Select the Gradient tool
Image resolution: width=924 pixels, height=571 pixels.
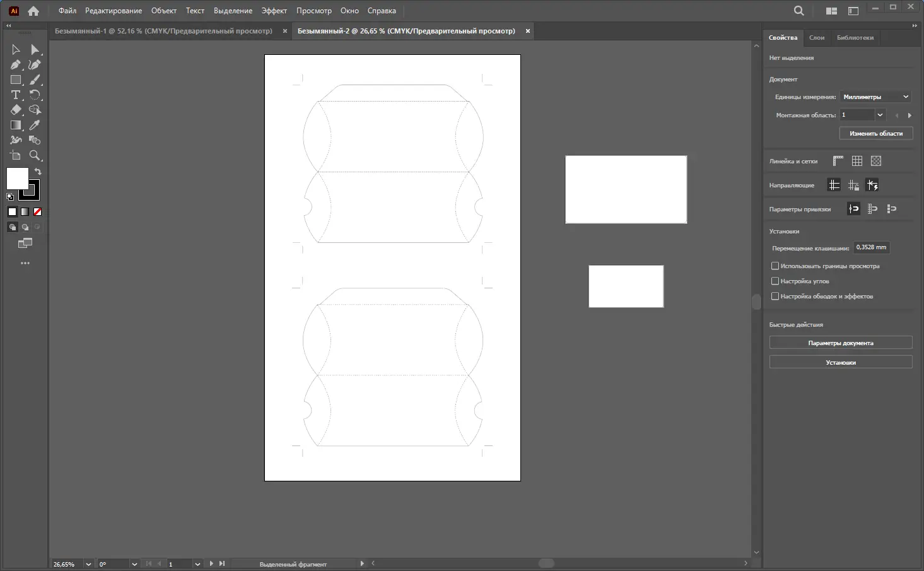tap(16, 126)
